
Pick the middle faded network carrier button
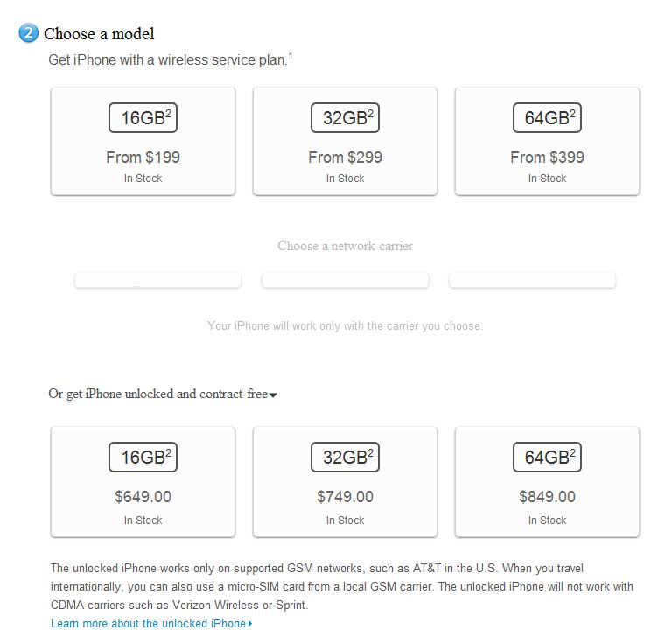pyautogui.click(x=345, y=280)
